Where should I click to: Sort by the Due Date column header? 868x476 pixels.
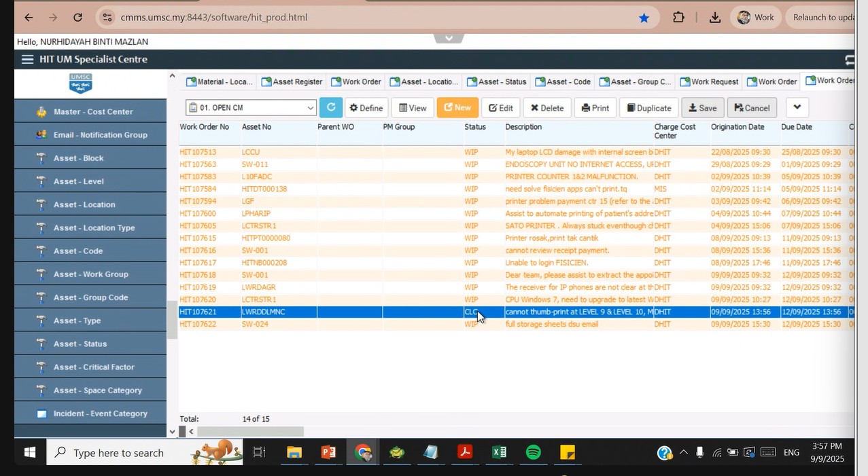[797, 127]
